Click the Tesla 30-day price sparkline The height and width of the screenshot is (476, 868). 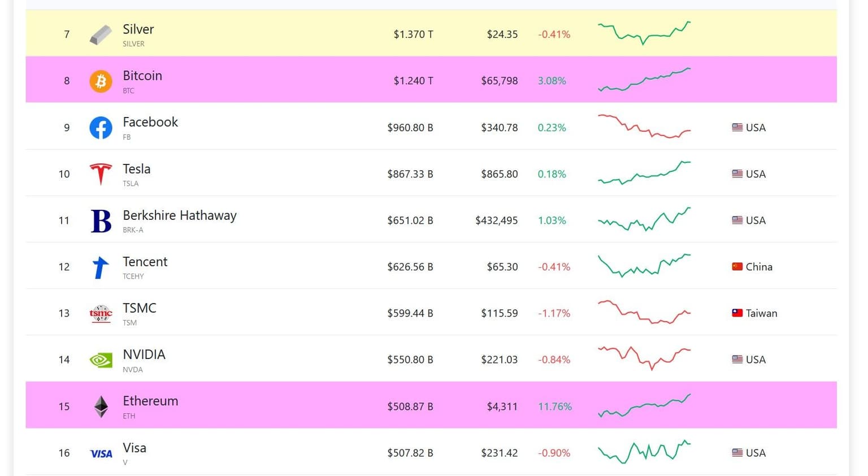point(644,173)
